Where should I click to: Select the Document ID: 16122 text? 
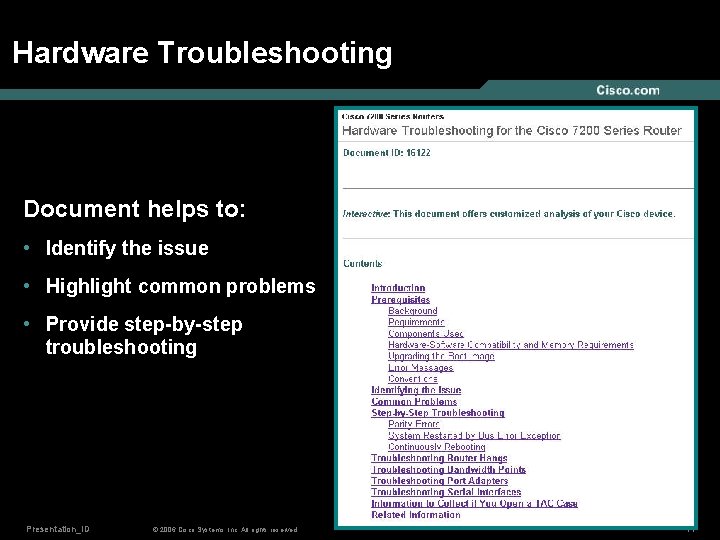tap(387, 153)
